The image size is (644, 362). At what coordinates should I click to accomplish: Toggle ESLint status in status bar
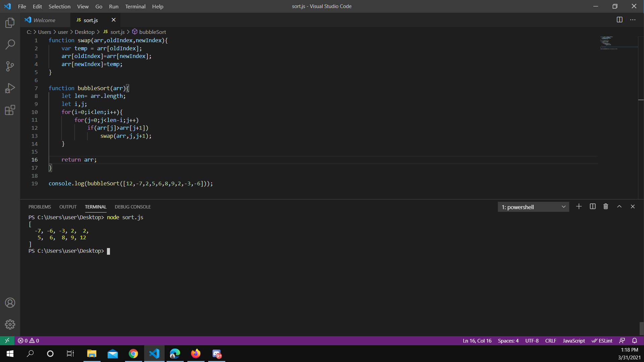coord(602,341)
